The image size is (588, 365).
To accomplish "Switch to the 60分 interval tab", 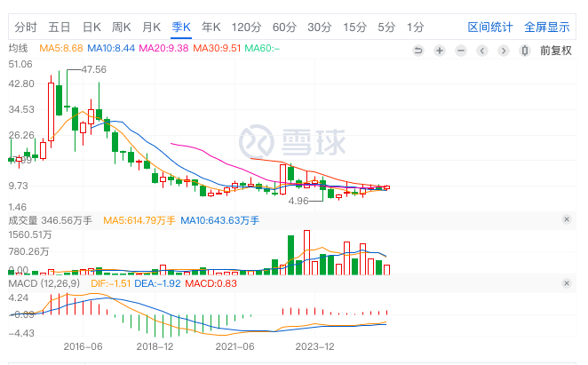I will [284, 27].
